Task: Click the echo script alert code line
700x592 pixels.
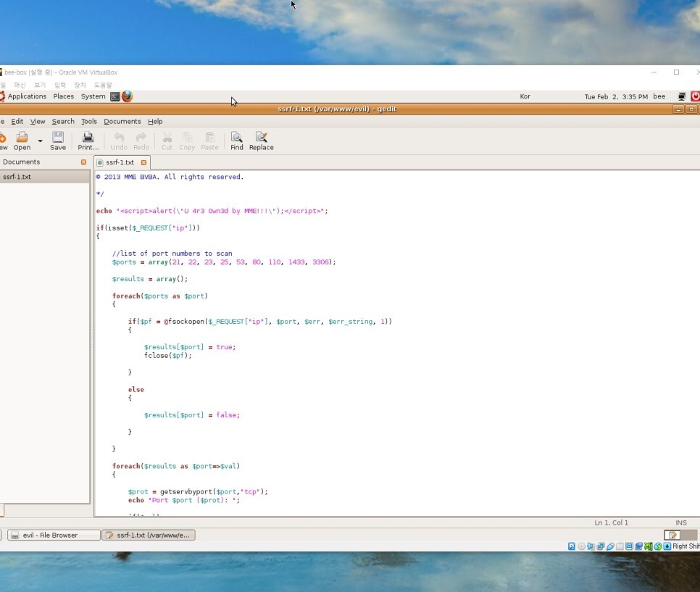Action: coord(212,211)
